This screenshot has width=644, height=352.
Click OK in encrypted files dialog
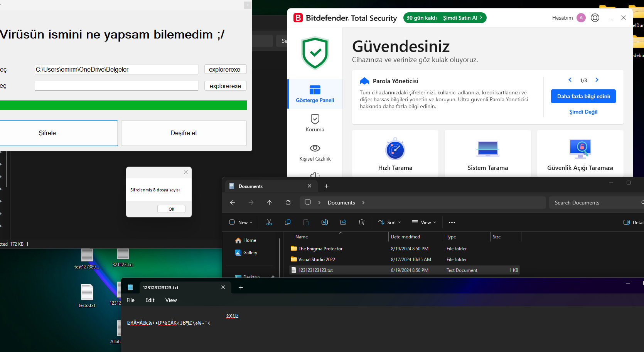coord(171,209)
